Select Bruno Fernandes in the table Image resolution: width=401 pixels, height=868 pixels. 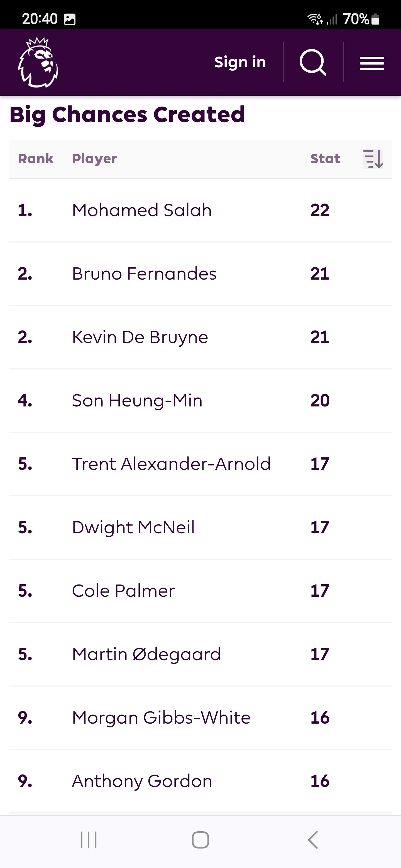click(x=144, y=273)
